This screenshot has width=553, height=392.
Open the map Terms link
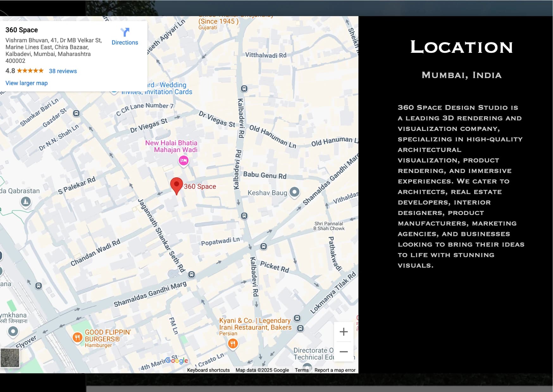pos(302,370)
